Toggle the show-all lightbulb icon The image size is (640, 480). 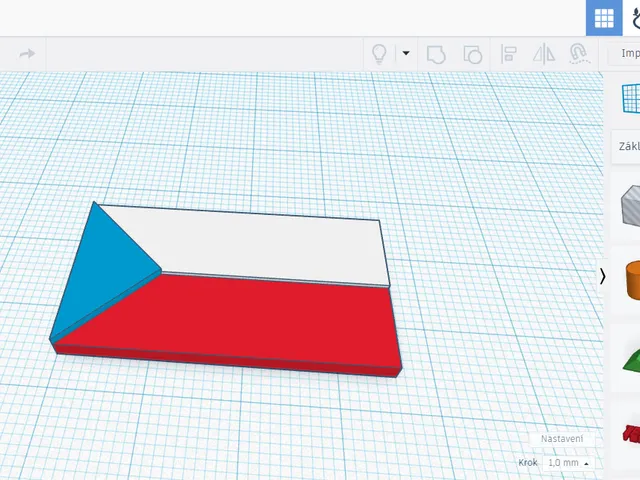pos(379,54)
